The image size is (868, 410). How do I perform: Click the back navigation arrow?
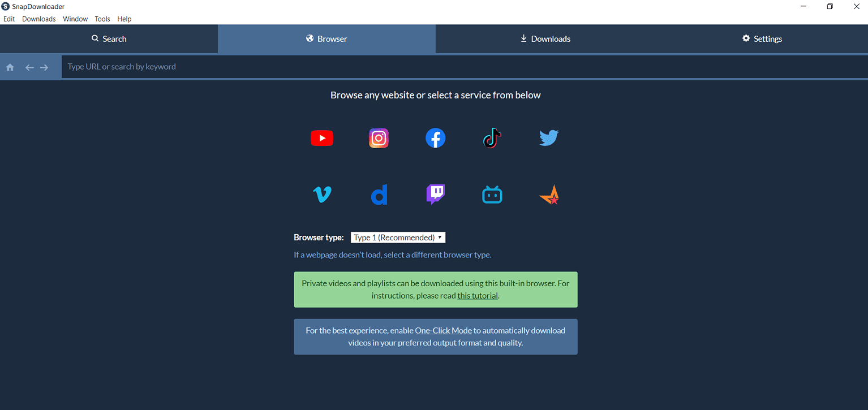pyautogui.click(x=29, y=67)
